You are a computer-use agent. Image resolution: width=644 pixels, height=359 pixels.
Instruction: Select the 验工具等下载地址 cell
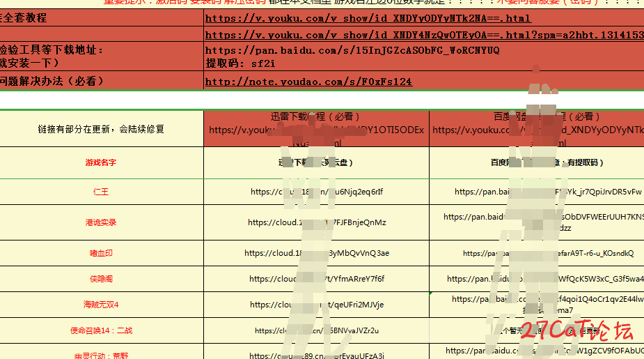[x=102, y=56]
